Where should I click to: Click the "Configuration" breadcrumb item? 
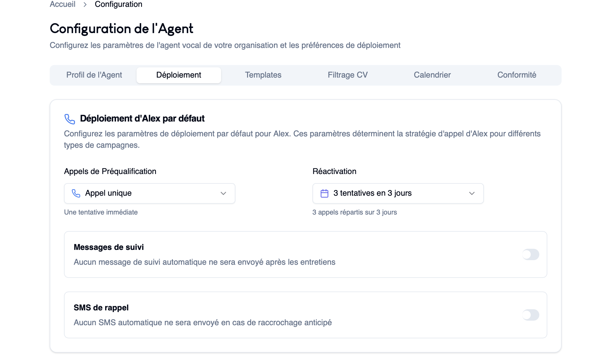pos(118,4)
